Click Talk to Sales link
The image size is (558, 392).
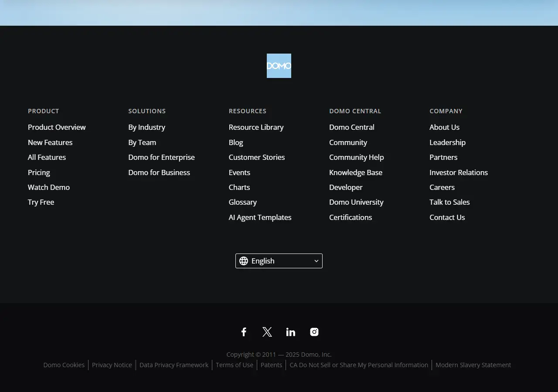[449, 202]
